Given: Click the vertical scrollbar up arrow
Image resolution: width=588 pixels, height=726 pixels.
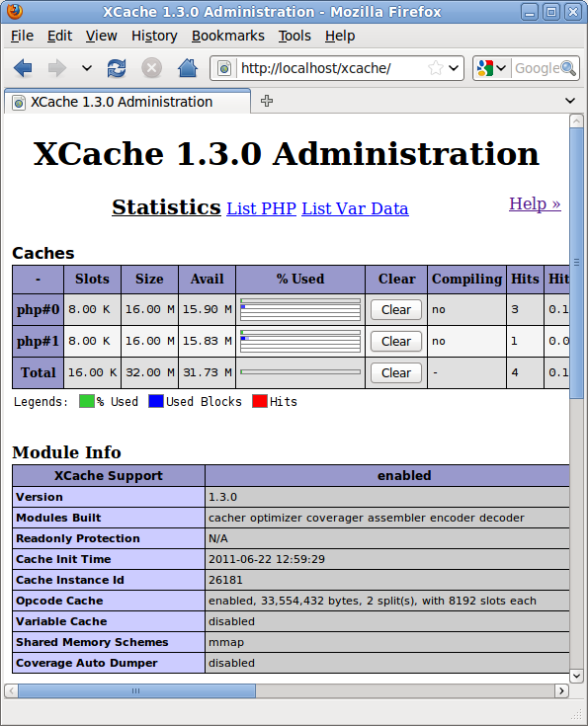Looking at the screenshot, I should point(576,121).
